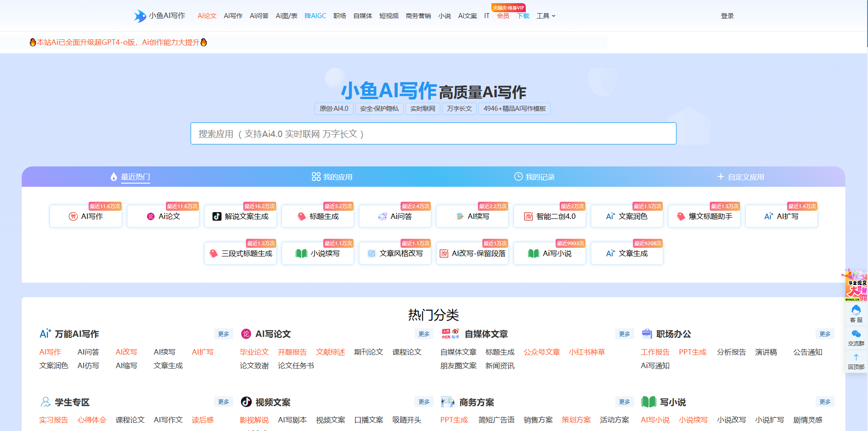Open the AI续写 hot app card
The height and width of the screenshot is (431, 868).
472,216
